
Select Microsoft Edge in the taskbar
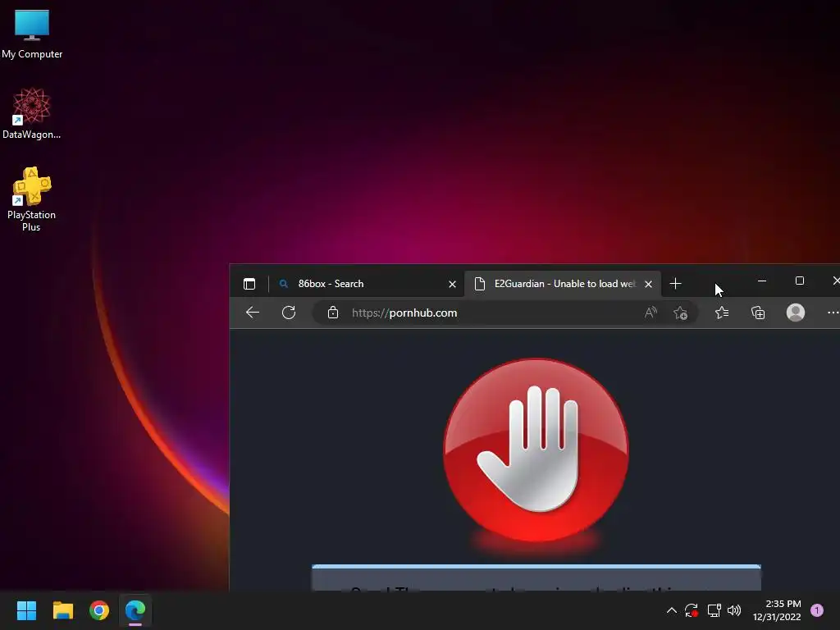click(x=135, y=610)
